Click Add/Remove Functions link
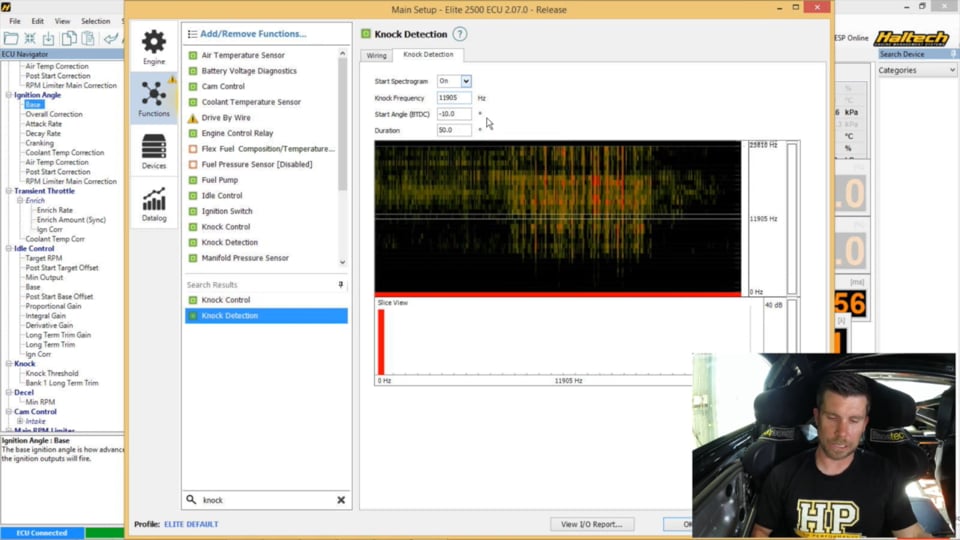The width and height of the screenshot is (960, 540). (x=252, y=34)
